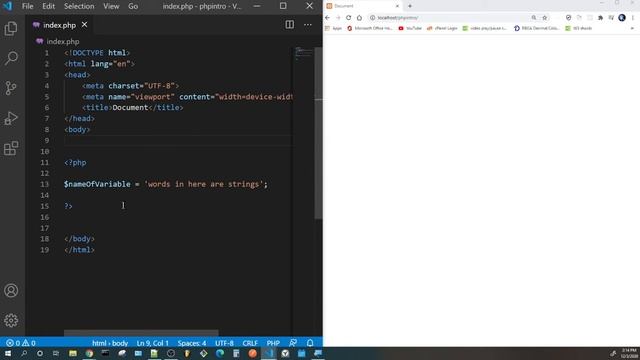Show more bookmarks with the overflow arrow
The height and width of the screenshot is (360, 640).
[632, 28]
